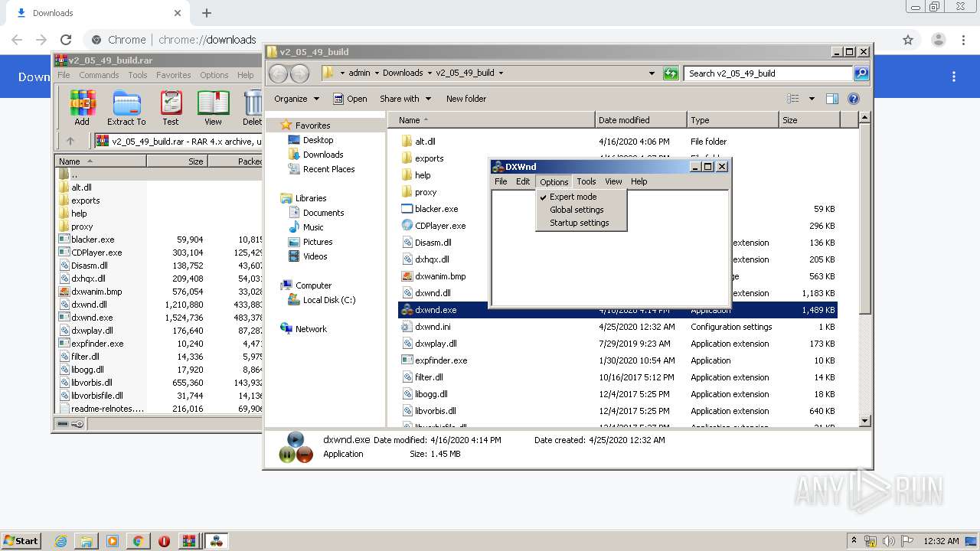
Task: Click the Explorer vertical scrollbar down arrow
Action: (x=864, y=421)
